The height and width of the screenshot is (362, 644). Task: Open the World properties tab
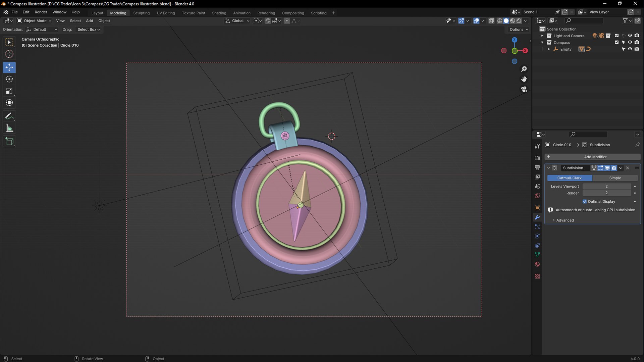click(x=537, y=196)
